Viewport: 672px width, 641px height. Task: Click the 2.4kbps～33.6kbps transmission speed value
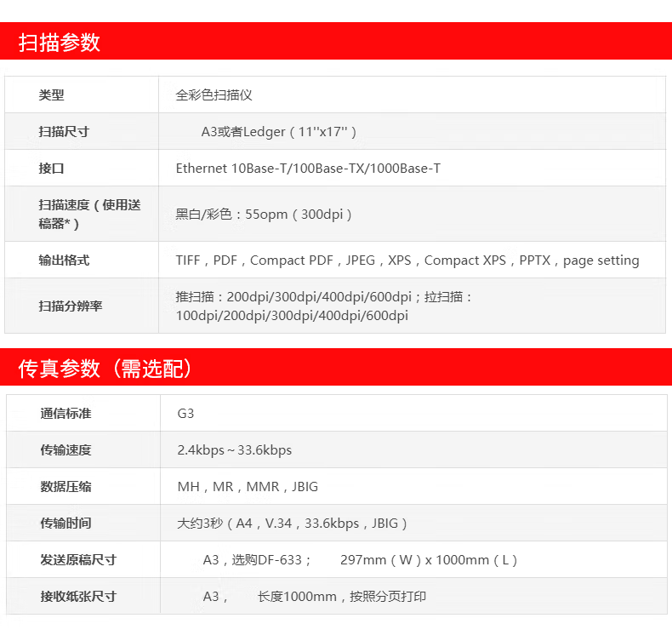pyautogui.click(x=235, y=450)
